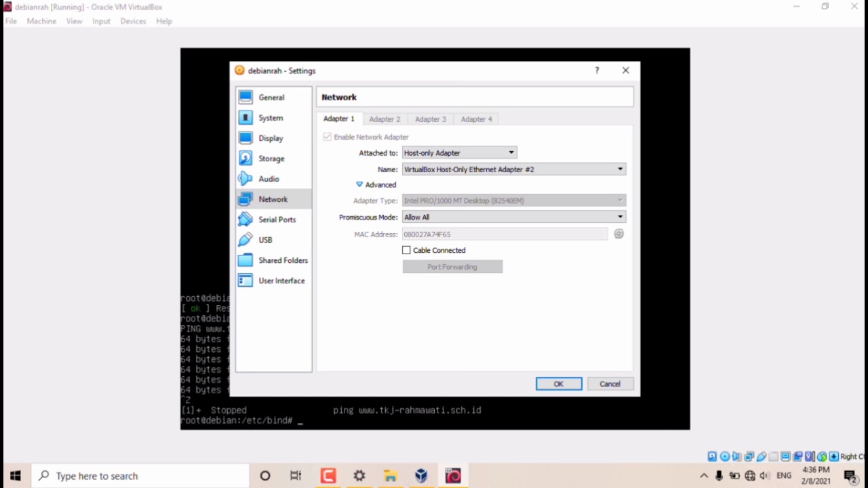Open the File menu
Image resolution: width=868 pixels, height=488 pixels.
(x=11, y=21)
